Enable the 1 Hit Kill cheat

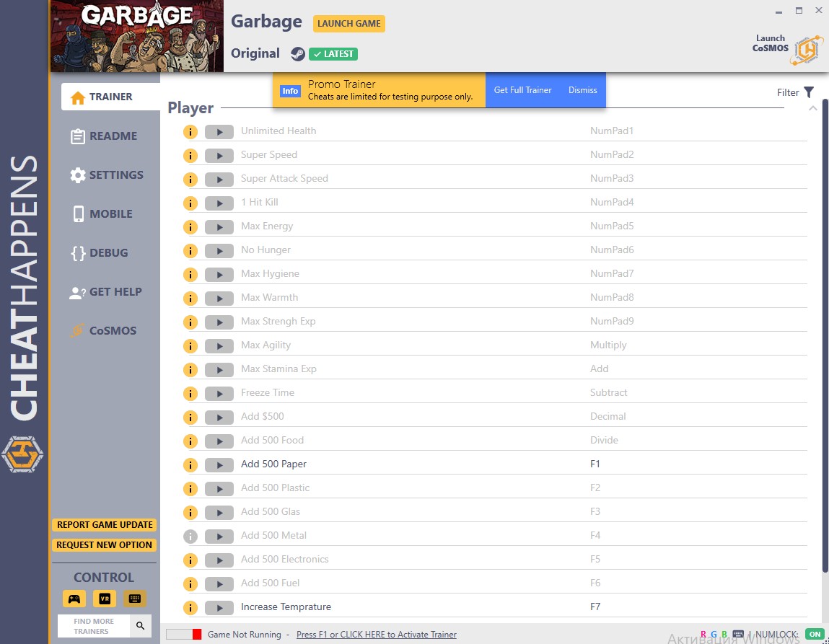tap(219, 203)
